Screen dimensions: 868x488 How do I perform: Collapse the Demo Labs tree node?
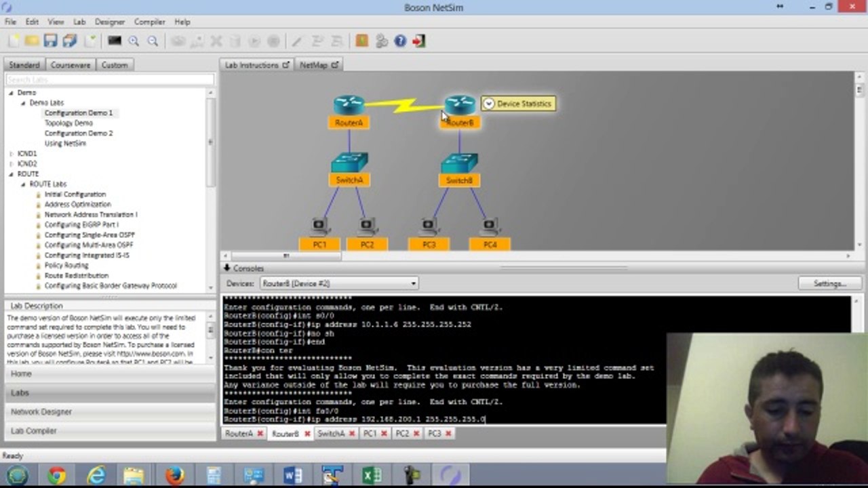(x=23, y=103)
